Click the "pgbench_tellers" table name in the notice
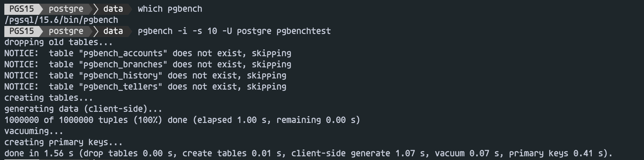 [x=120, y=87]
